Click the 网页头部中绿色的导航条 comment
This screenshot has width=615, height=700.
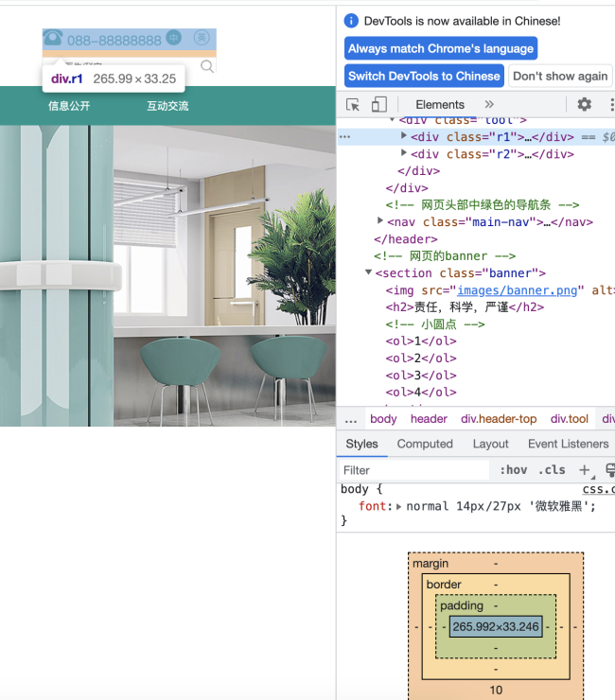pyautogui.click(x=483, y=205)
